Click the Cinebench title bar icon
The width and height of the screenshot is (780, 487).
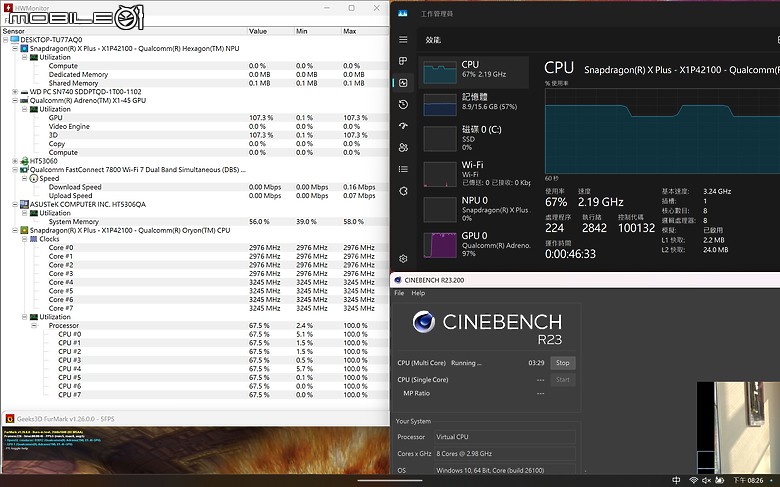[398, 280]
